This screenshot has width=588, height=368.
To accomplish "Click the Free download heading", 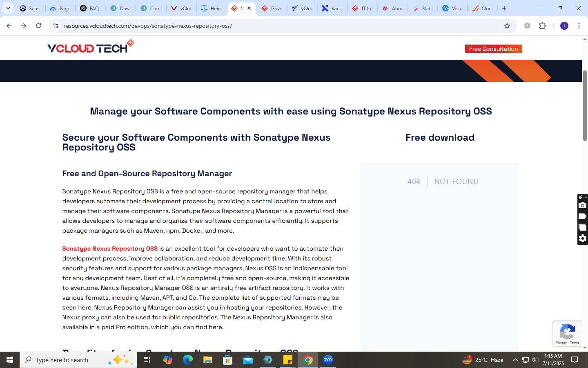I will (x=440, y=137).
